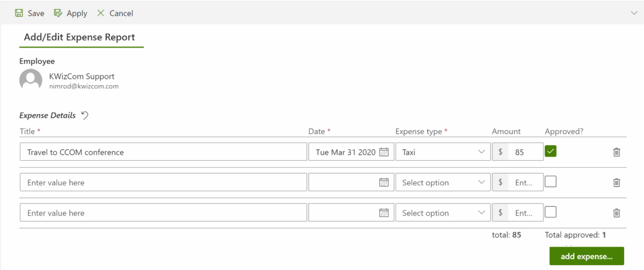Click the Employee label
Viewport: 644px width, 270px height.
click(37, 62)
